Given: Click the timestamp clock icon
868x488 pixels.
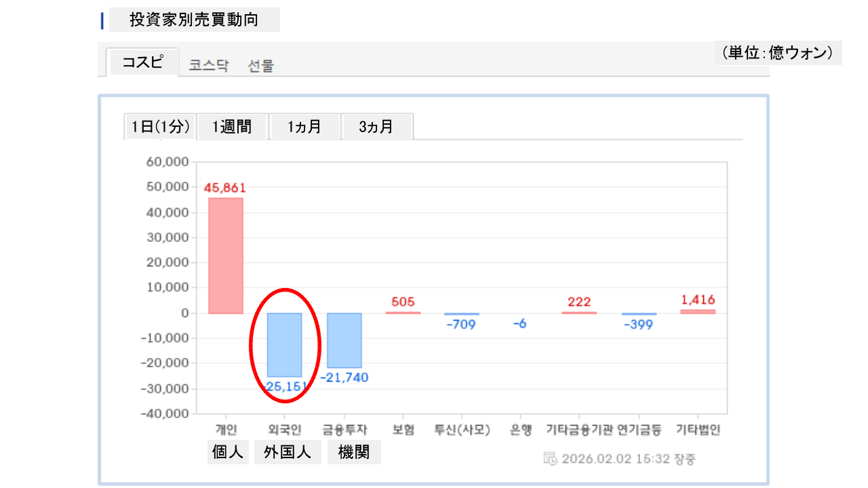Looking at the screenshot, I should tap(551, 459).
